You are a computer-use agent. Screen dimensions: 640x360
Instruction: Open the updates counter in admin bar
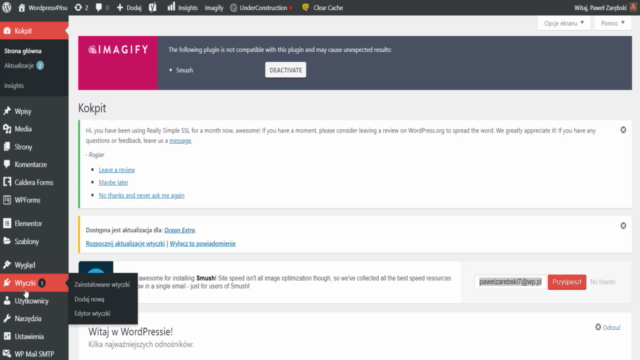81,7
